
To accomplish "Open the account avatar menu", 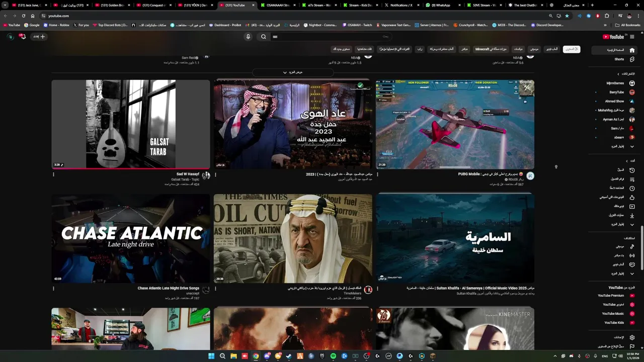I will pyautogui.click(x=10, y=37).
